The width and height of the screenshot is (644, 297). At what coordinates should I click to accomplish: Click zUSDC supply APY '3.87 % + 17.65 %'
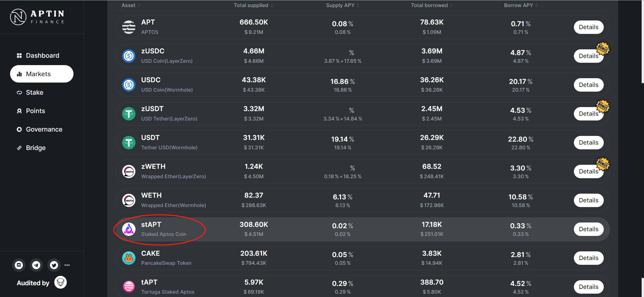click(342, 61)
